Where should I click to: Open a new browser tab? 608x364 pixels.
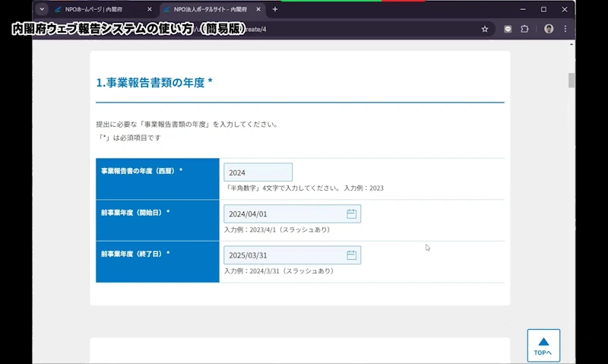pyautogui.click(x=275, y=9)
